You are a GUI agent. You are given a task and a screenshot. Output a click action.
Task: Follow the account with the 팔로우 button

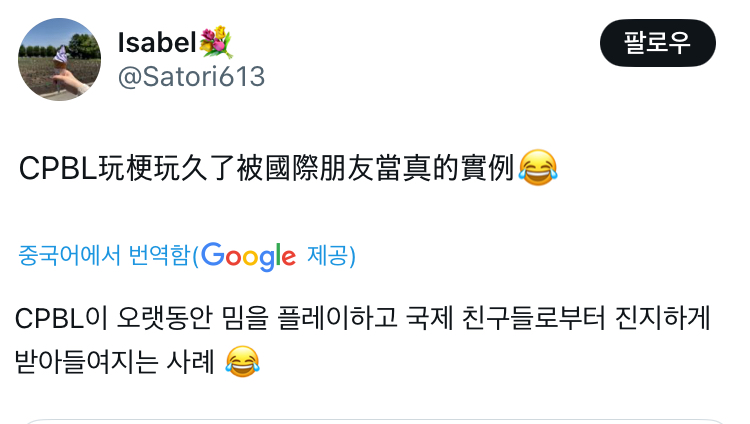(x=658, y=43)
